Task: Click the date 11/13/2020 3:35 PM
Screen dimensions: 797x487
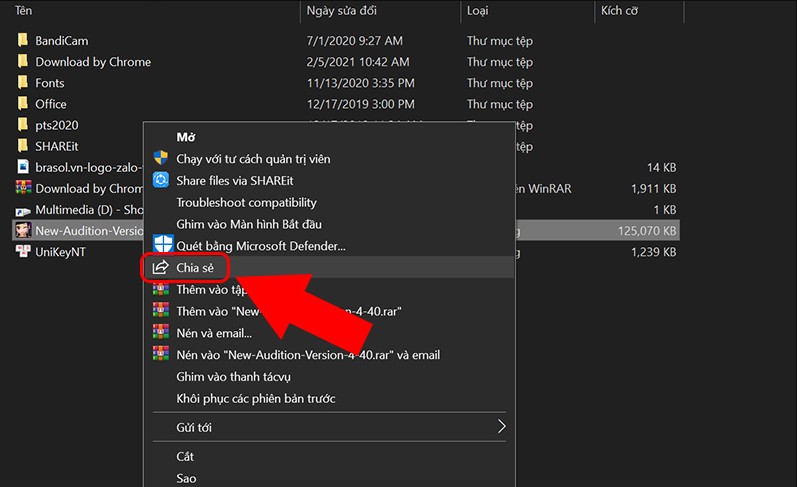Action: tap(361, 83)
